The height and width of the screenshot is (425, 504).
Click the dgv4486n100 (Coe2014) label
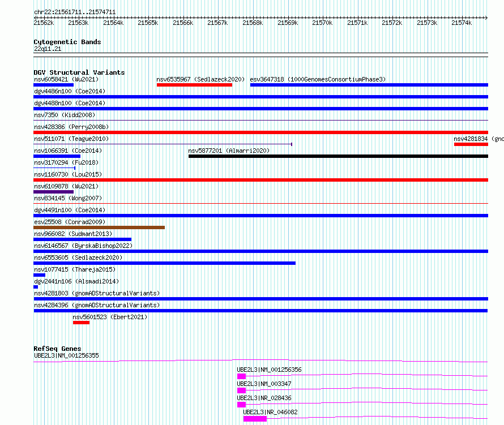coord(70,91)
